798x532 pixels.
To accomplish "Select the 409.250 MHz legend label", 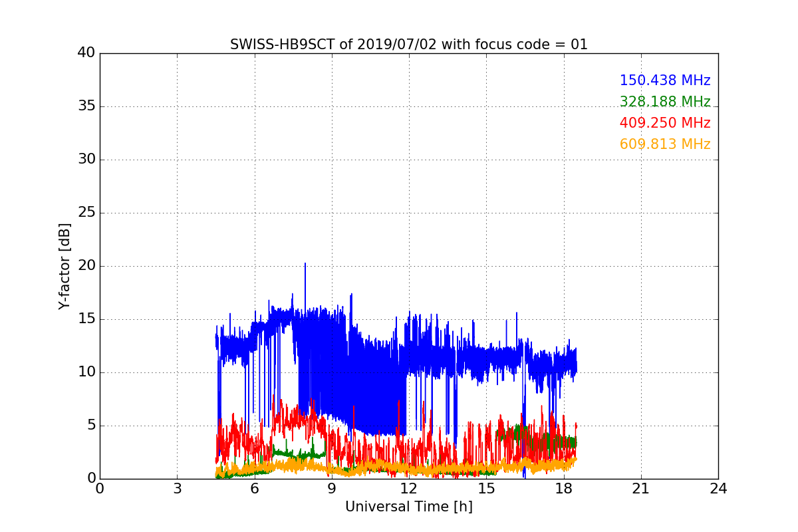I will click(665, 123).
